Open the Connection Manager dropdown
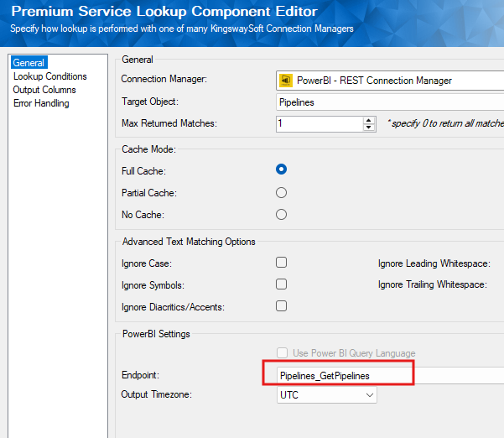The height and width of the screenshot is (438, 504). (x=390, y=81)
